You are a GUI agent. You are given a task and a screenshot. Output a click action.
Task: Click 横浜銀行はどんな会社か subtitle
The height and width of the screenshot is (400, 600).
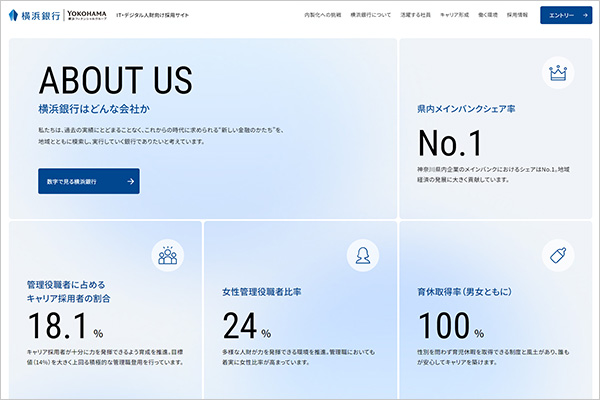(94, 109)
